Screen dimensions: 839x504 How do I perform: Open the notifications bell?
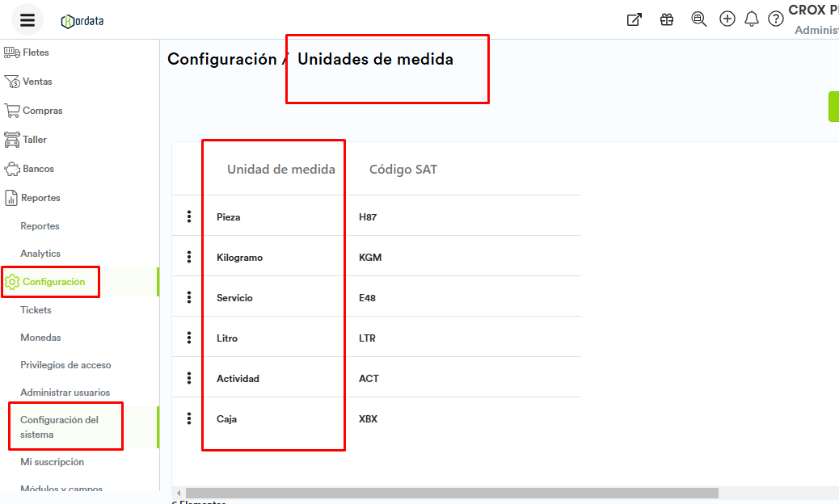[752, 19]
